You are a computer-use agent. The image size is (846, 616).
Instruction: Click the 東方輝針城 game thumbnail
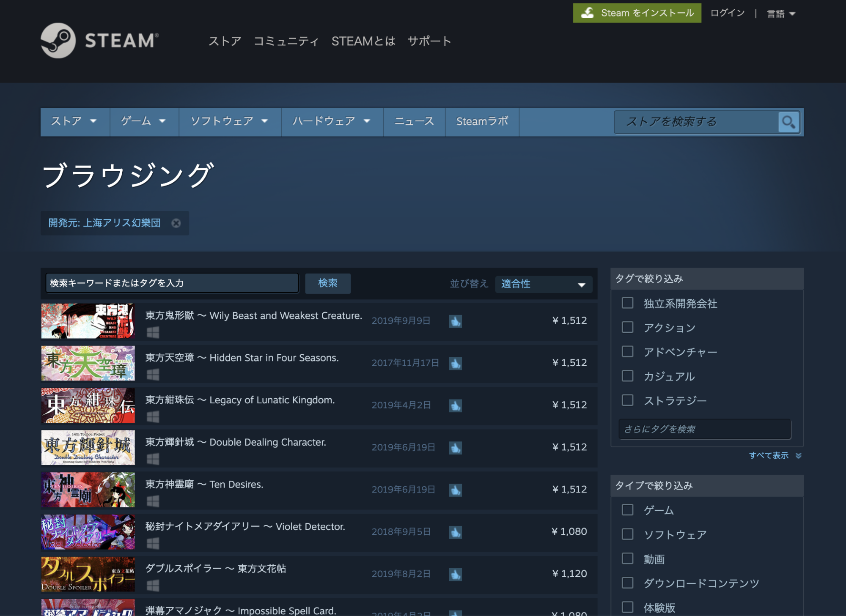click(x=88, y=448)
